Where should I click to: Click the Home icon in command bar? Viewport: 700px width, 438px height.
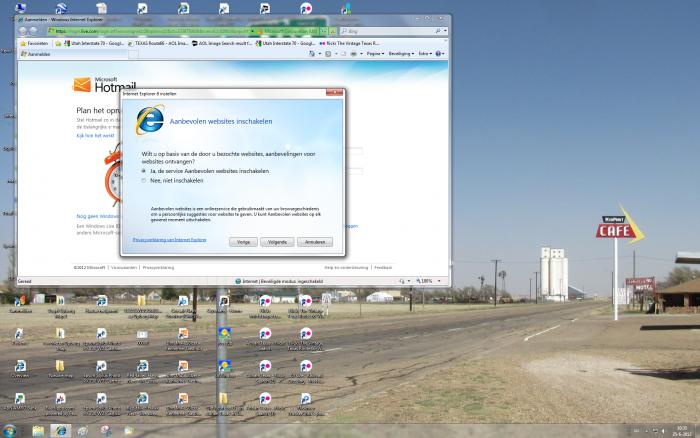[x=312, y=54]
